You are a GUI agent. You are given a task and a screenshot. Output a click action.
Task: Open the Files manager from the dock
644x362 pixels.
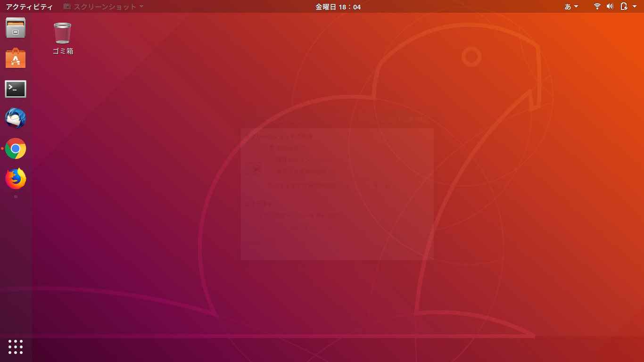coord(16,28)
